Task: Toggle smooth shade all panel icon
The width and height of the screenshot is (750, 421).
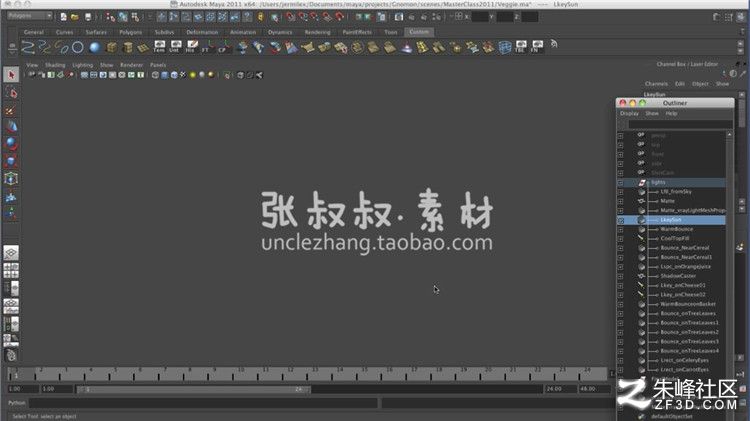Action: coord(165,75)
